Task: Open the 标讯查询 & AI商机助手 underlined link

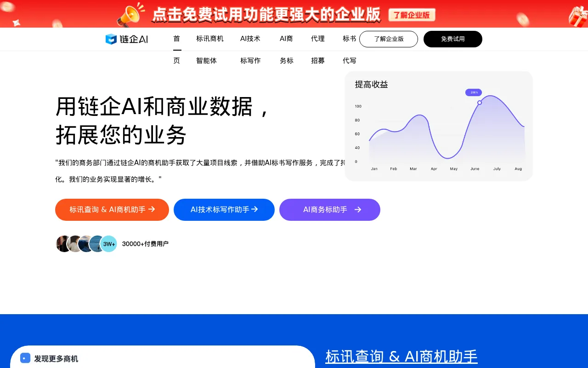Action: coord(401,356)
